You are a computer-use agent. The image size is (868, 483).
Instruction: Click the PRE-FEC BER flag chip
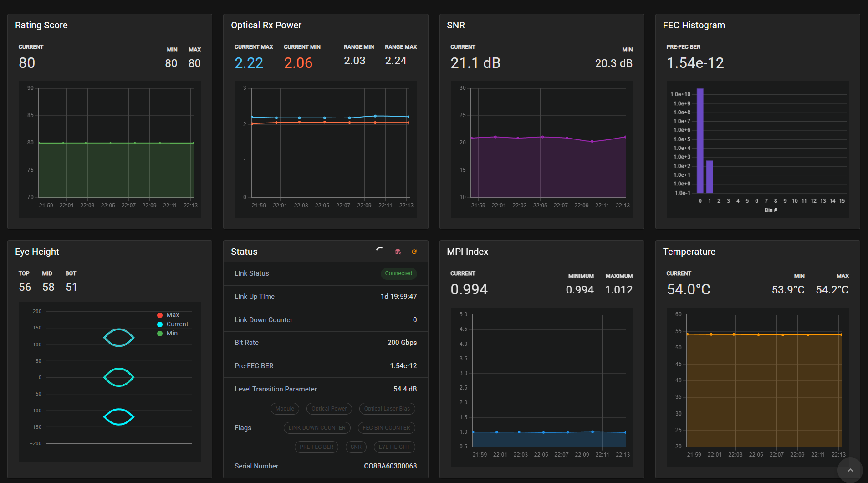(x=317, y=447)
